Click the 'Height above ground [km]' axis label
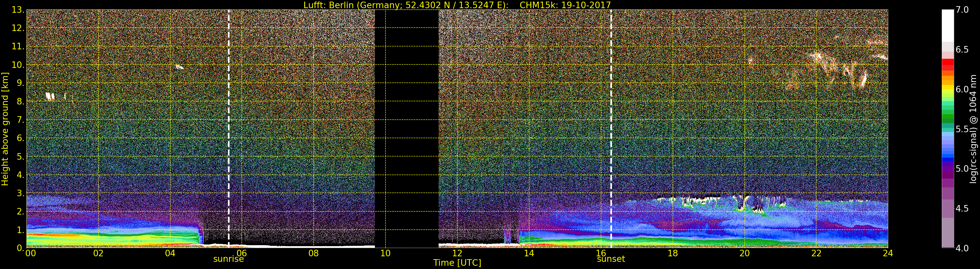The height and width of the screenshot is (269, 980). (x=5, y=129)
